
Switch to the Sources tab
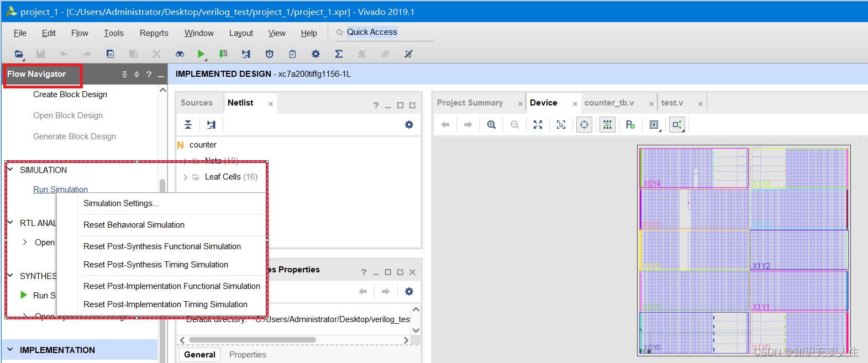click(197, 103)
